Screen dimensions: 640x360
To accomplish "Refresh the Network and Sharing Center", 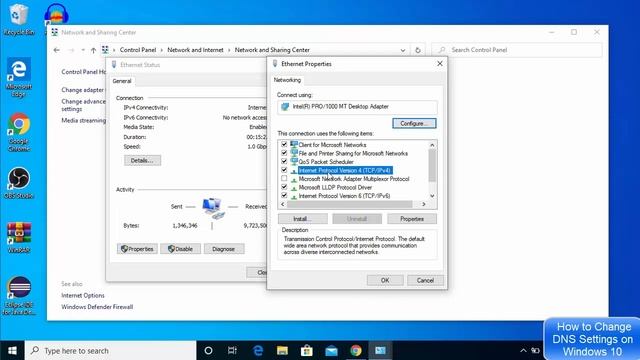I will point(418,50).
